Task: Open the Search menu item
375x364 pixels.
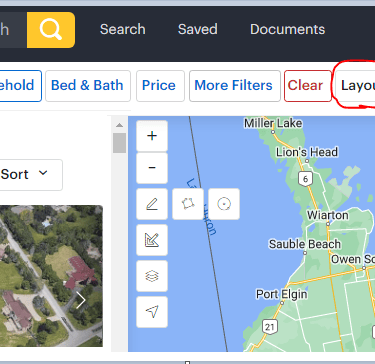Action: 123,29
